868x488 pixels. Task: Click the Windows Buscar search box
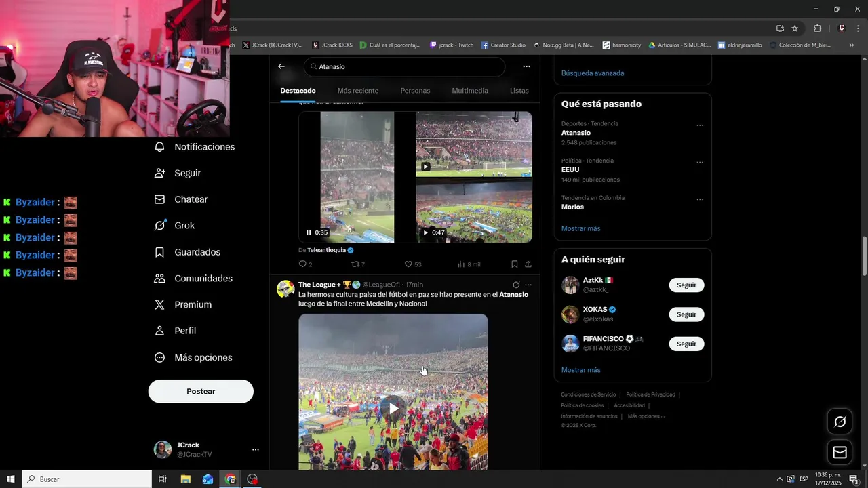tap(87, 479)
